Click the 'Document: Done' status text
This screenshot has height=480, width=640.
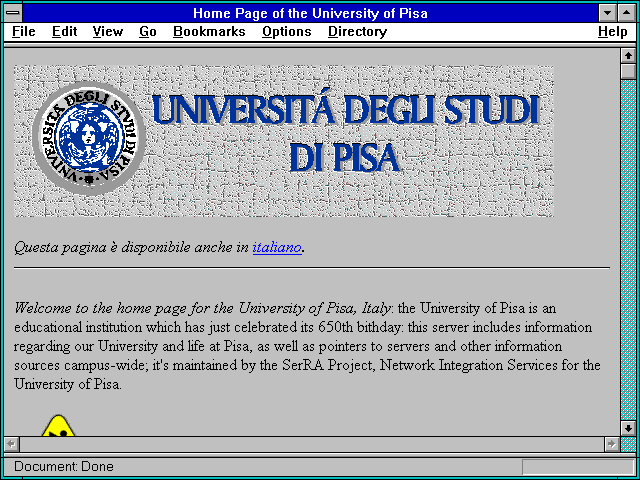64,467
